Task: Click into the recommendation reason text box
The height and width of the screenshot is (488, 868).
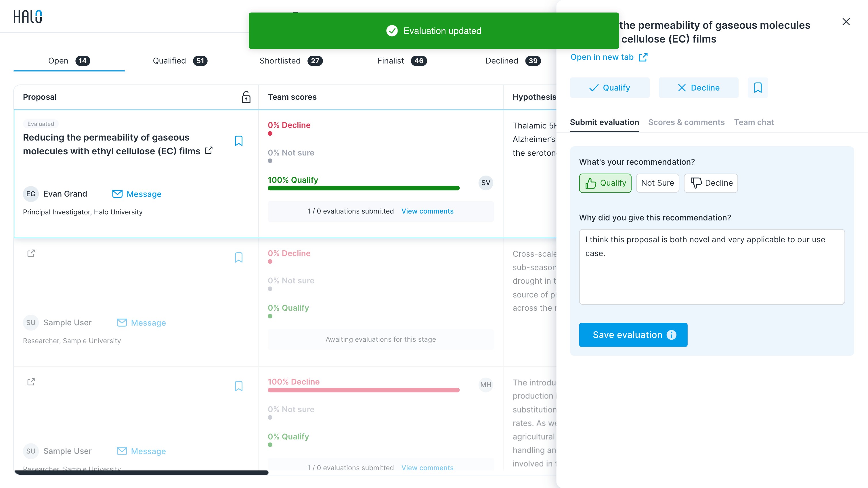Action: click(x=712, y=267)
